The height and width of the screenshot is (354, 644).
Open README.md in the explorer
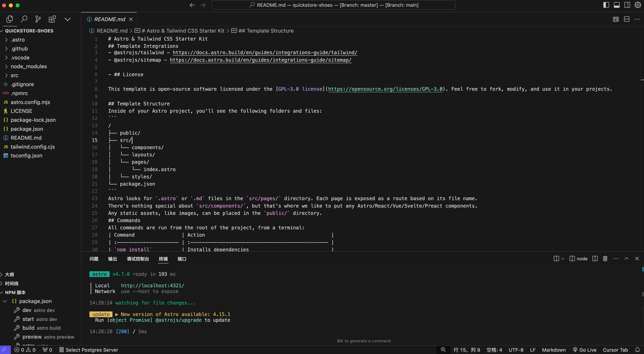click(x=26, y=138)
